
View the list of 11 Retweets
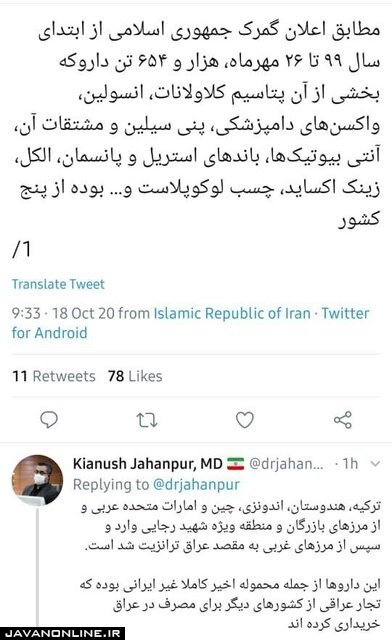tap(53, 376)
